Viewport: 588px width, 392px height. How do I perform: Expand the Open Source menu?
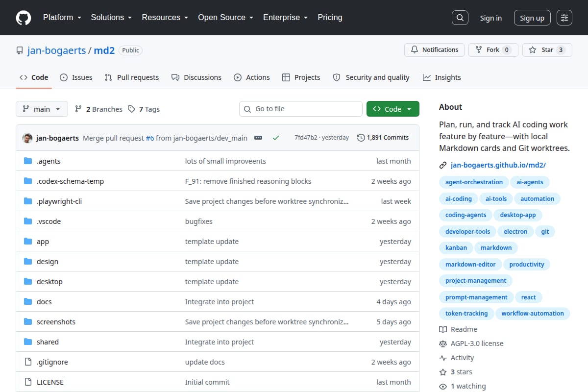click(x=226, y=17)
